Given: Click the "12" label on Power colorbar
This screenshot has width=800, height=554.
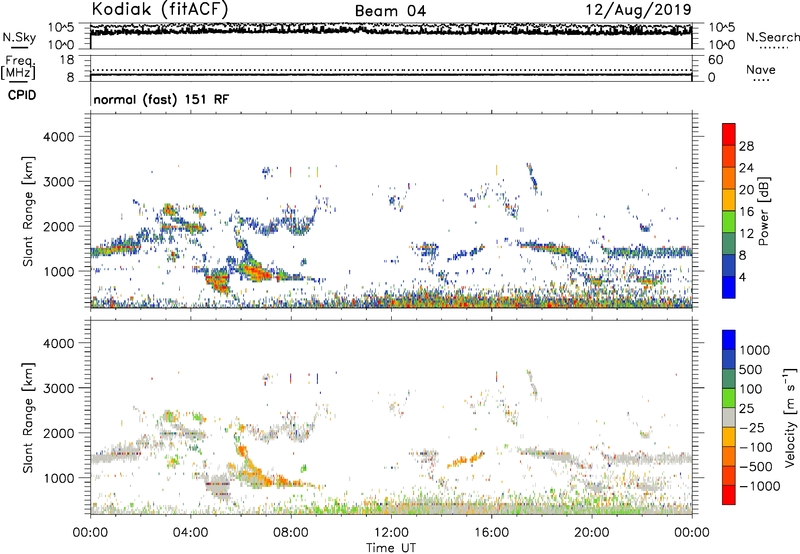Looking at the screenshot, I should 746,234.
